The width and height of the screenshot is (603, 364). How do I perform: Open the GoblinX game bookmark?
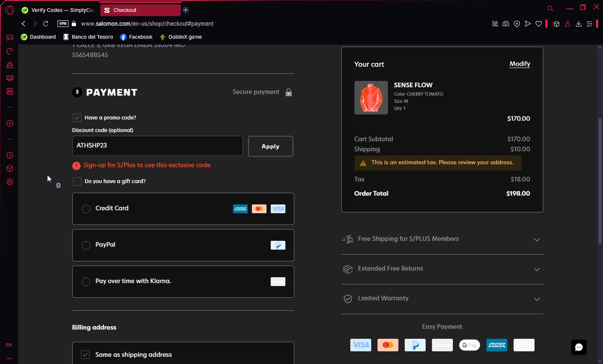180,37
